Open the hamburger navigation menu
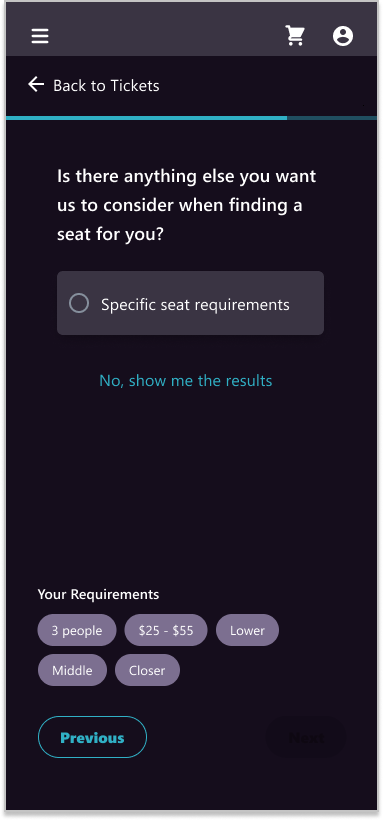The height and width of the screenshot is (820, 383). [x=40, y=36]
